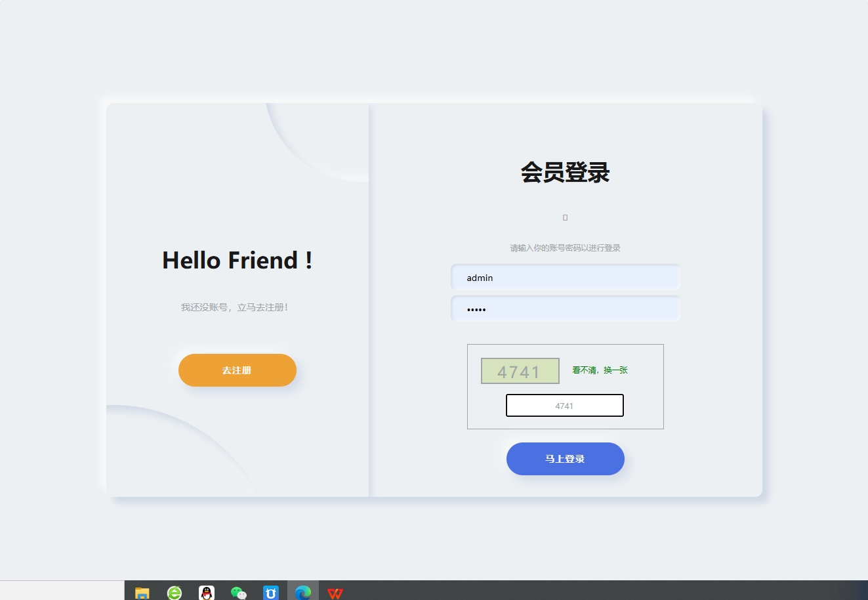Open the blue 360 security app icon
Viewport: 868px width, 600px height.
pos(270,593)
